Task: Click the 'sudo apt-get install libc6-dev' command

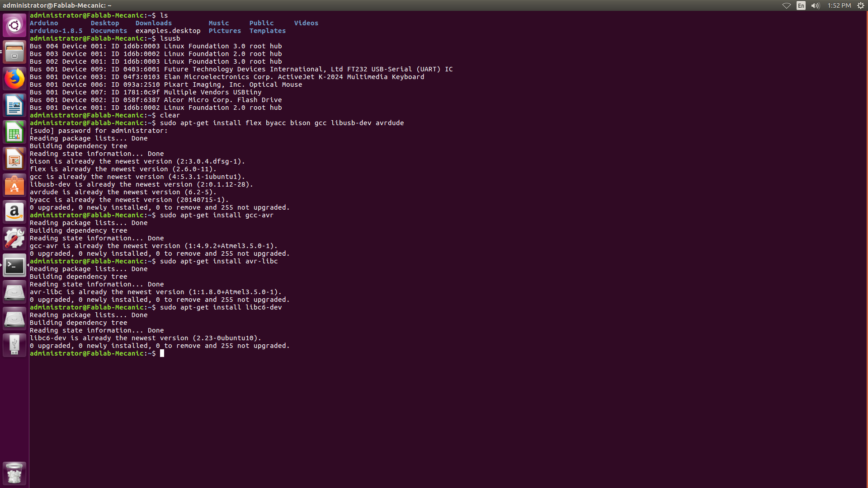Action: pyautogui.click(x=221, y=307)
